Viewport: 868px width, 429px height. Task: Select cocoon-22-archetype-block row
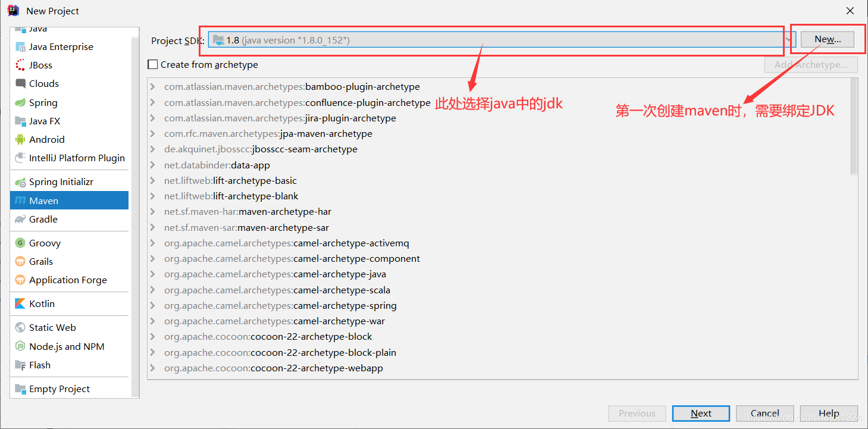(x=499, y=337)
